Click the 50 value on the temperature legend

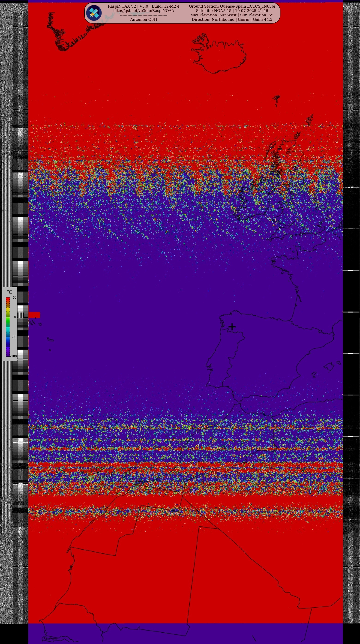[x=15, y=297]
